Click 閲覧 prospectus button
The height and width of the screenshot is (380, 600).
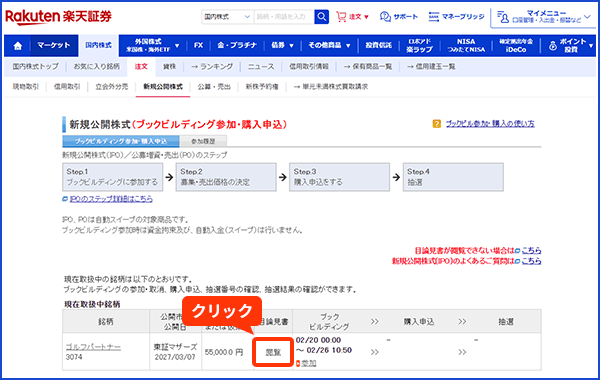click(x=273, y=352)
